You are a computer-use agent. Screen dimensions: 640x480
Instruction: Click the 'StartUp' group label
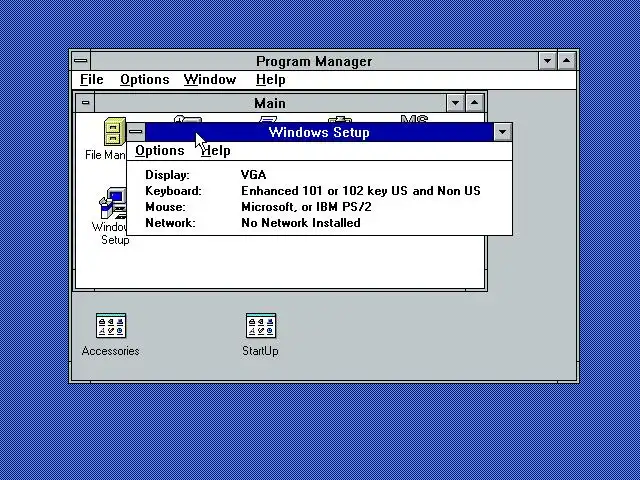coord(260,351)
